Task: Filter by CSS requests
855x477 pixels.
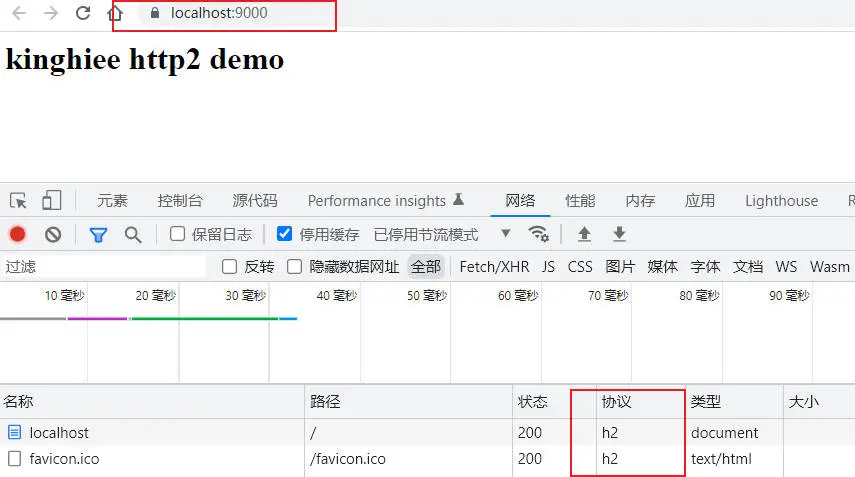Action: (x=580, y=267)
